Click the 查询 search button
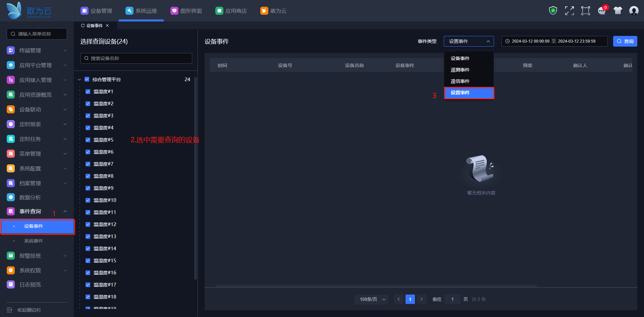 coord(625,41)
